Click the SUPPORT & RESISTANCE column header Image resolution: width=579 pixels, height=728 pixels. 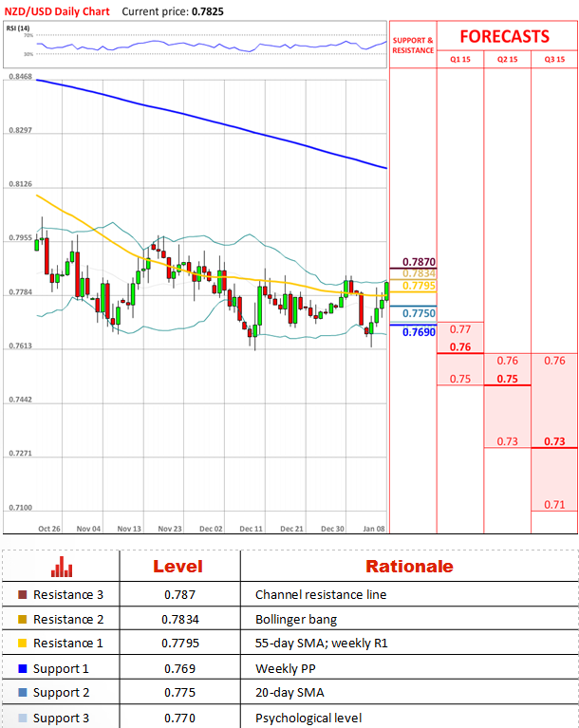click(x=413, y=46)
